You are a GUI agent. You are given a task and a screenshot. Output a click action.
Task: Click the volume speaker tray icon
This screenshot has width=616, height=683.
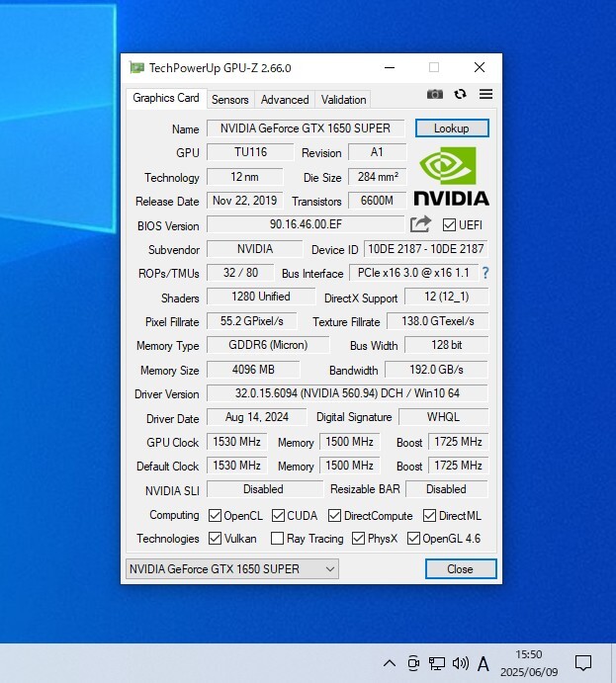coord(461,663)
